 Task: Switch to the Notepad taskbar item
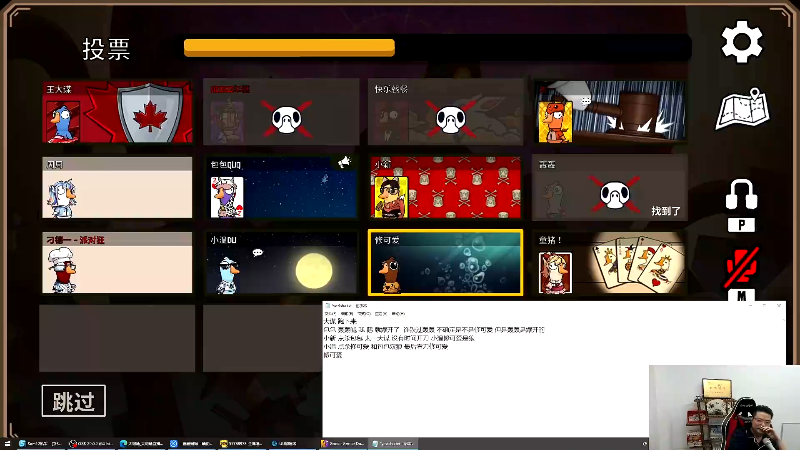point(394,443)
